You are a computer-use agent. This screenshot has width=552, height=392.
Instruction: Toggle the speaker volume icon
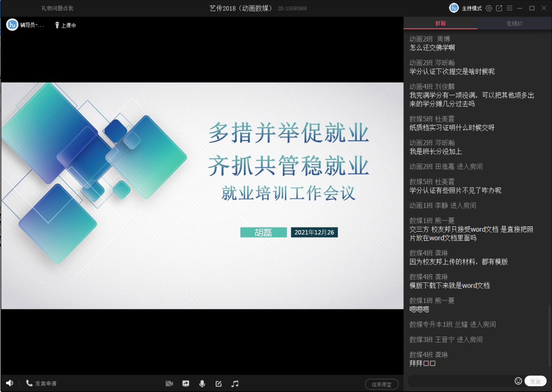tap(10, 383)
